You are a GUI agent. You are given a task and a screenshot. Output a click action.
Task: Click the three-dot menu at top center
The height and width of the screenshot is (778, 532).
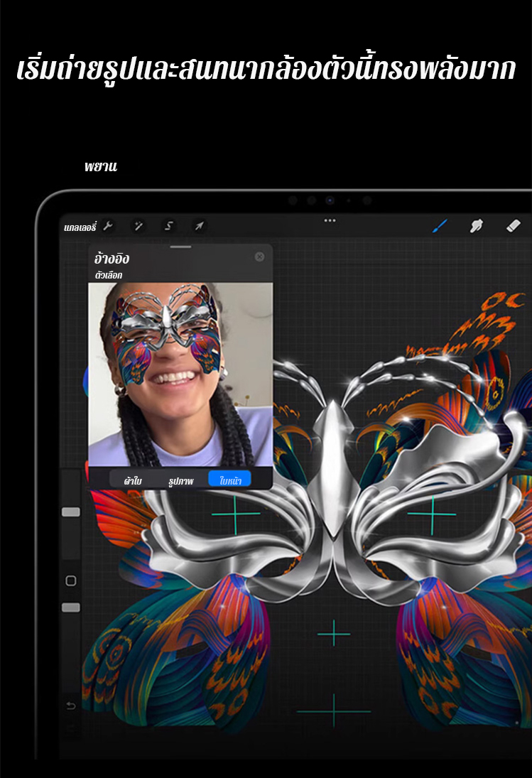click(330, 220)
